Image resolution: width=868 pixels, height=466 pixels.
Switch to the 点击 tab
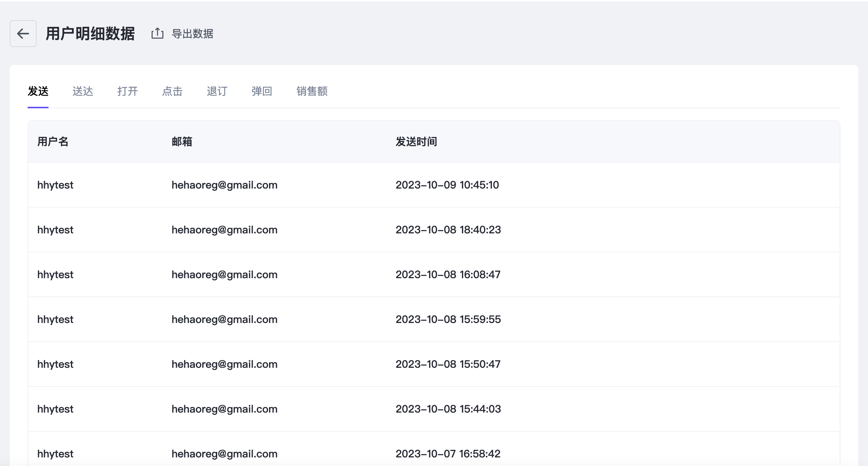coord(172,91)
